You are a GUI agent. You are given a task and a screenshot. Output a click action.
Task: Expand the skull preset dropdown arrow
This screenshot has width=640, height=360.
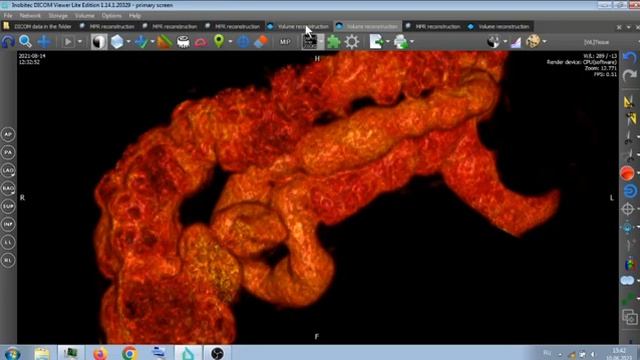coord(544,42)
